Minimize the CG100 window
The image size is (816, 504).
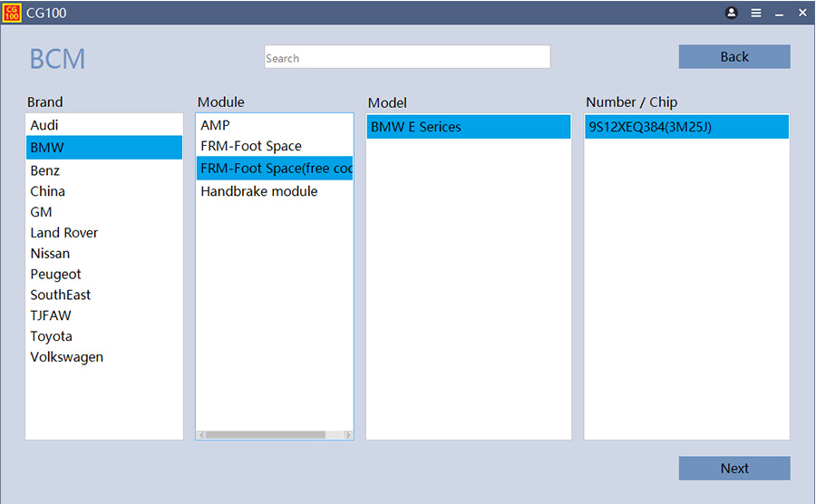point(779,13)
